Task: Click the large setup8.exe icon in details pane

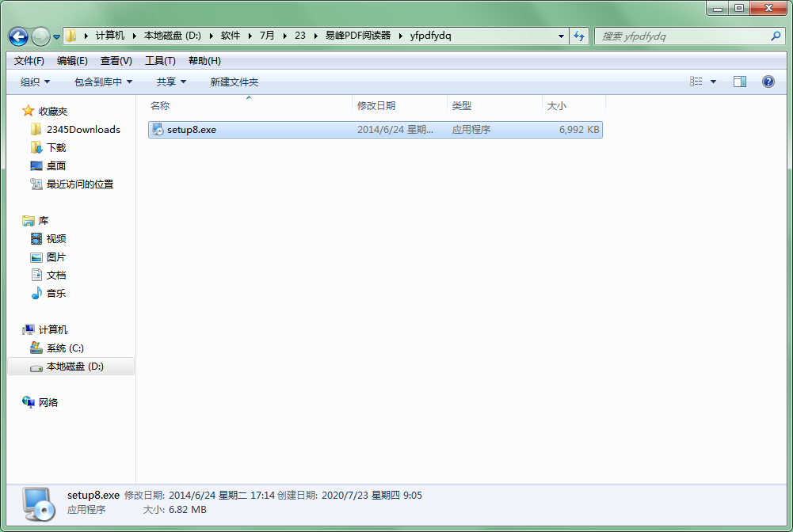Action: pos(39,503)
